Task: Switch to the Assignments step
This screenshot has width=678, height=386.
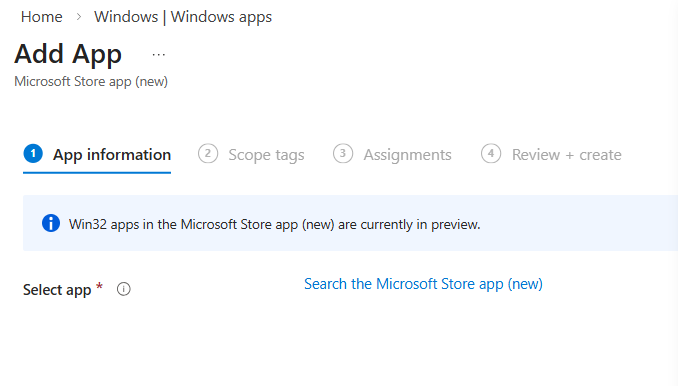Action: click(x=392, y=154)
